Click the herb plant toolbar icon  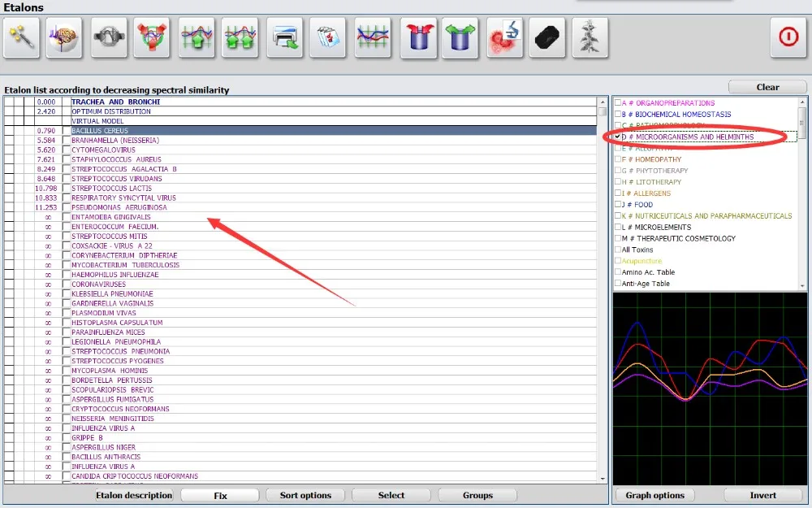[590, 38]
